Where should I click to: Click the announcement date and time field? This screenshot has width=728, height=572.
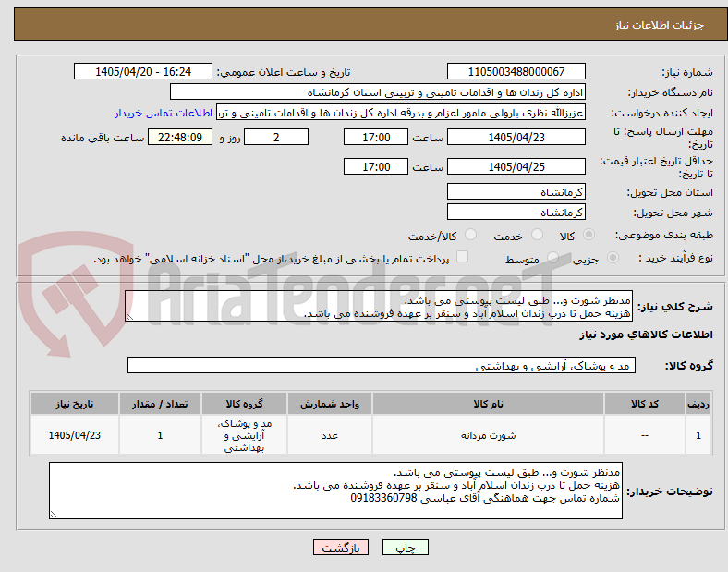pyautogui.click(x=143, y=71)
